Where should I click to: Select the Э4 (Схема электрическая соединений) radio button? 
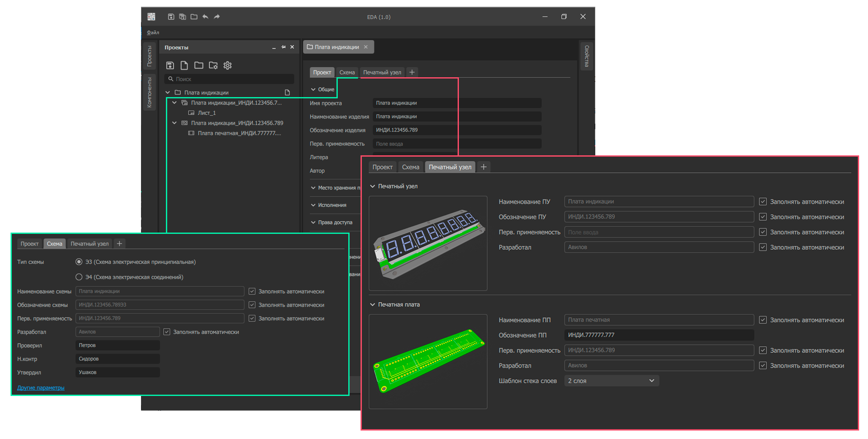79,277
